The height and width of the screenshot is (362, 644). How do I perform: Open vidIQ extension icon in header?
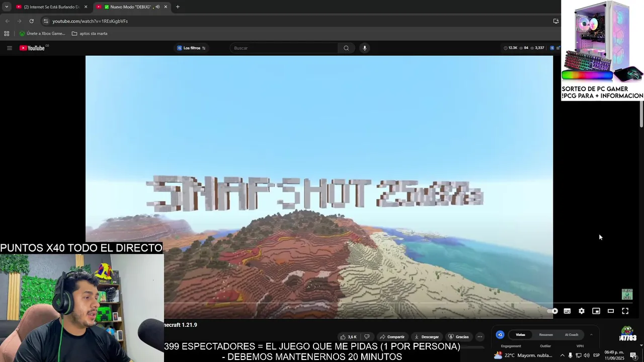click(x=552, y=48)
